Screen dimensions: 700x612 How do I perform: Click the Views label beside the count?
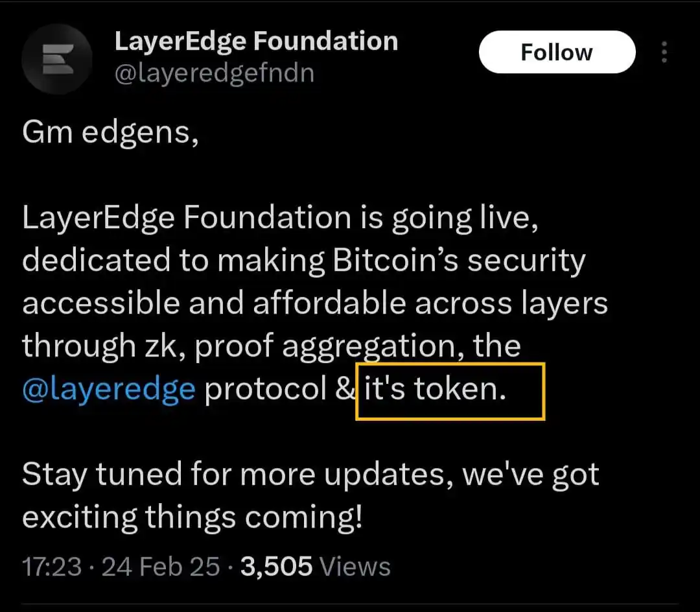click(356, 567)
